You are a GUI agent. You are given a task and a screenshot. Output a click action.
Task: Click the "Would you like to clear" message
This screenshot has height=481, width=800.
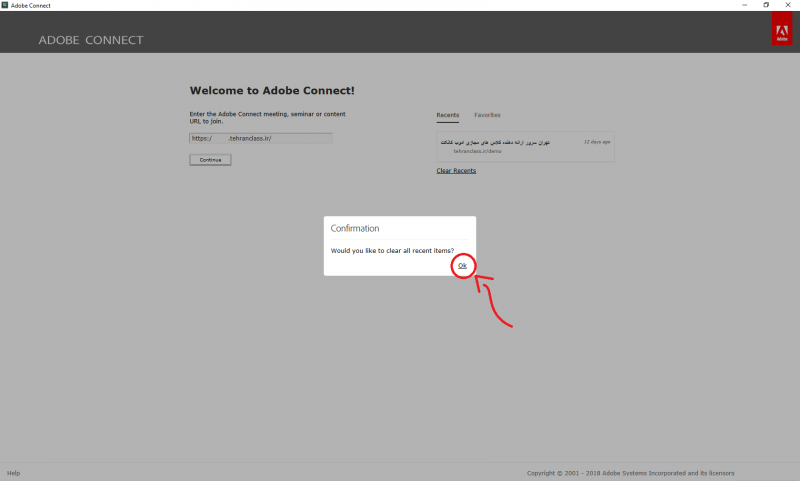pyautogui.click(x=391, y=250)
